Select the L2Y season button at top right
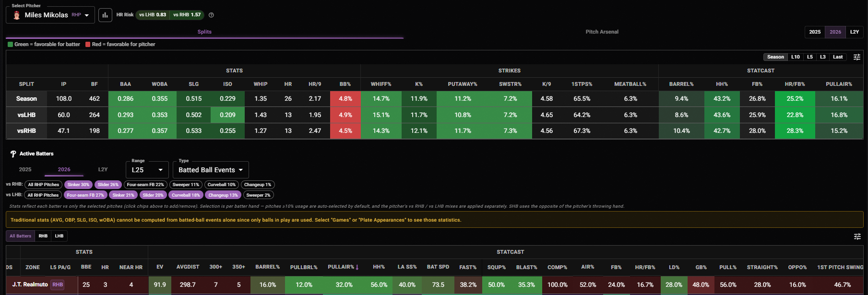The image size is (868, 295). coord(855,32)
